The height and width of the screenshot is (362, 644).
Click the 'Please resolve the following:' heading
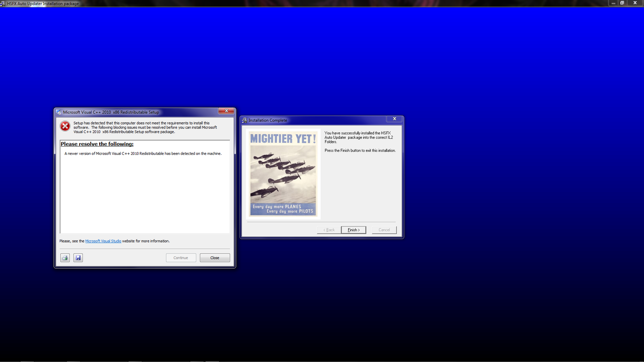click(x=97, y=144)
